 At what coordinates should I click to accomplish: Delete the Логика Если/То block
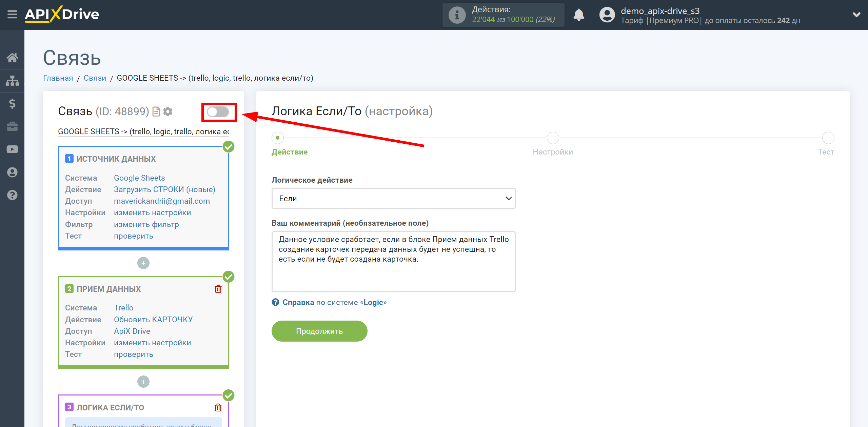pos(218,407)
